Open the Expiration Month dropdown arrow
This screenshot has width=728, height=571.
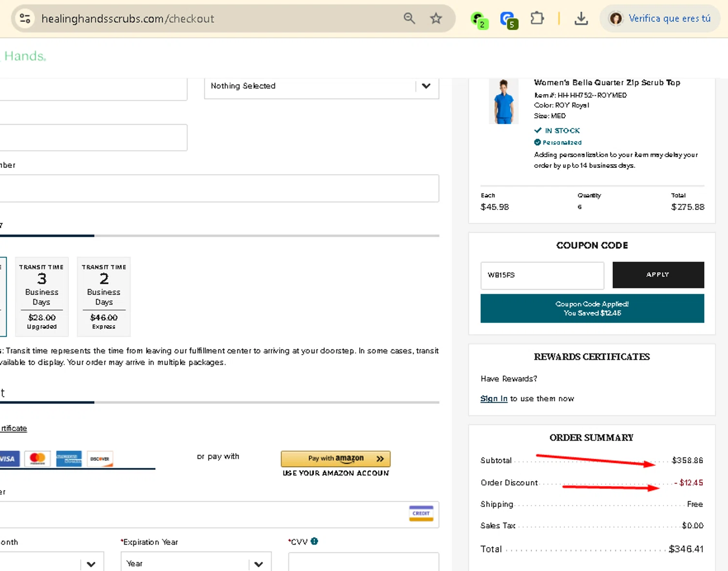[91, 564]
